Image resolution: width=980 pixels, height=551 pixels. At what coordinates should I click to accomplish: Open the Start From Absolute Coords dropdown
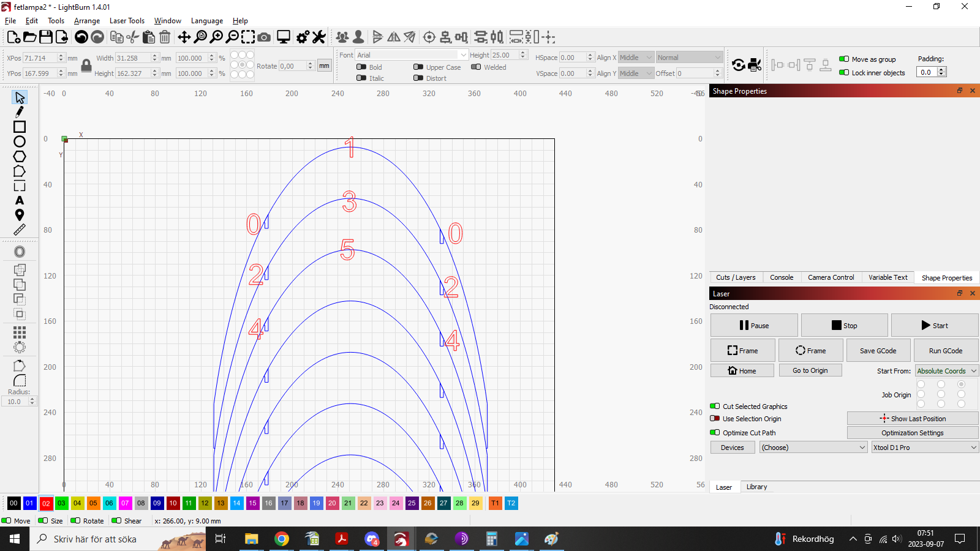pyautogui.click(x=947, y=371)
